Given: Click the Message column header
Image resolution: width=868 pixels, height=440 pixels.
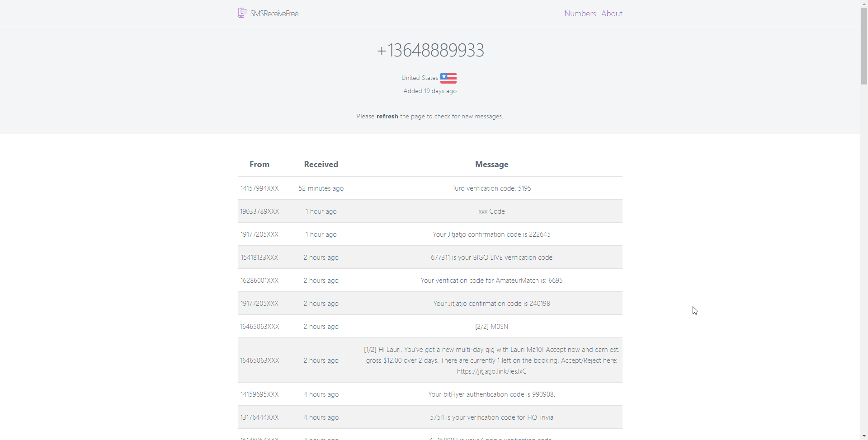Looking at the screenshot, I should (491, 164).
